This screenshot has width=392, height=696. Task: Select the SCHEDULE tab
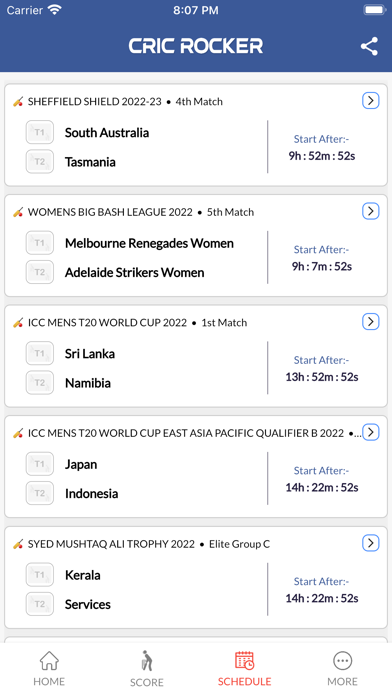(245, 668)
